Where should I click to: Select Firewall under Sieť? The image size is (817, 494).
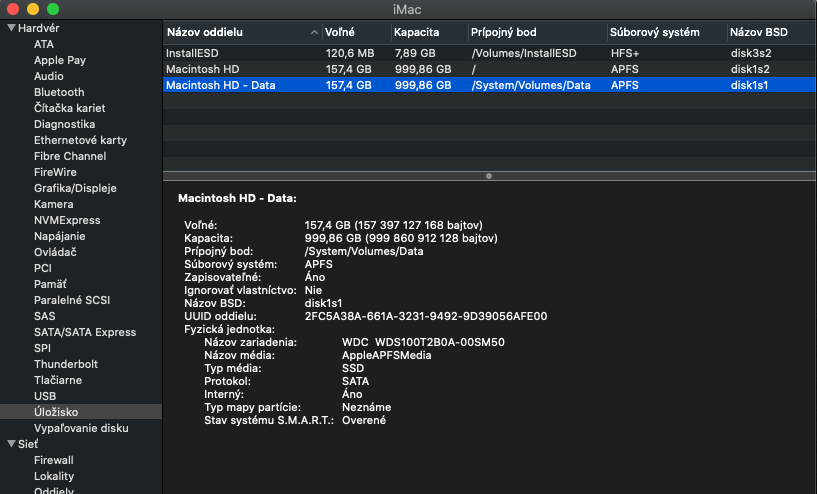[54, 460]
